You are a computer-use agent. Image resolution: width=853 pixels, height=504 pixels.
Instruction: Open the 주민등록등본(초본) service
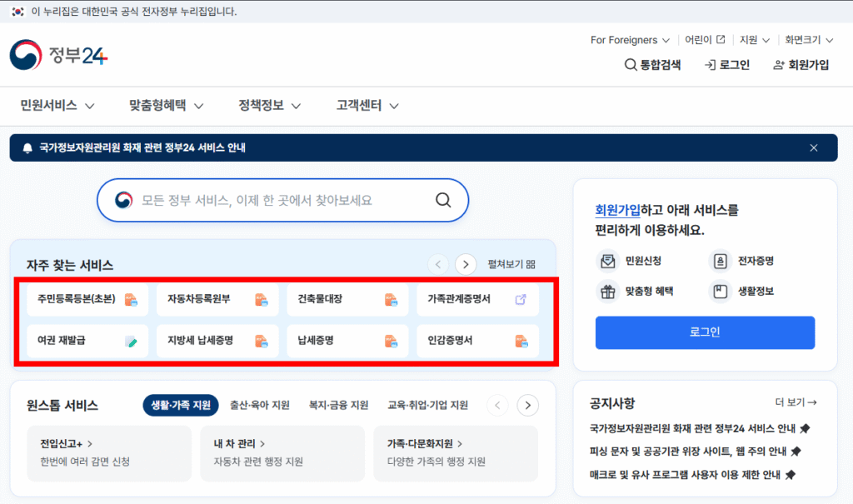coord(81,299)
